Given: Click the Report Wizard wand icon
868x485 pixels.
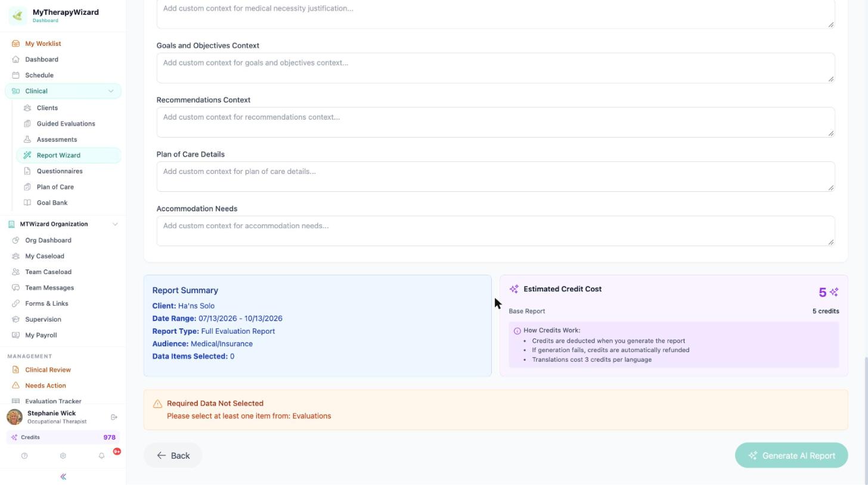Looking at the screenshot, I should [27, 156].
